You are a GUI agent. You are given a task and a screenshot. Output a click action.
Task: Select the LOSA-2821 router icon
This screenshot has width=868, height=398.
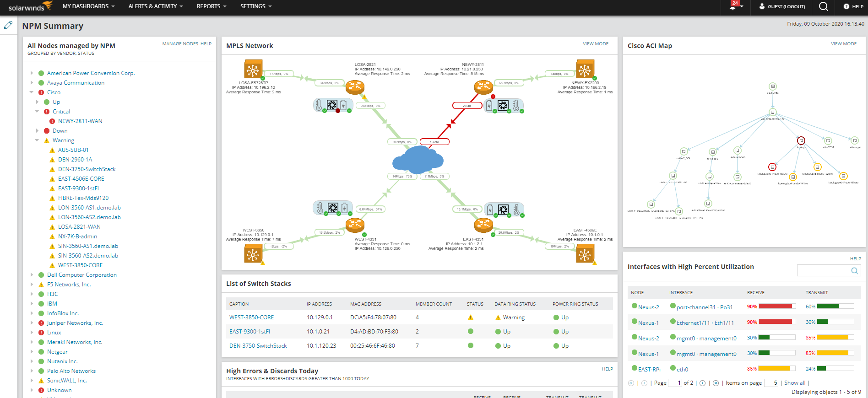tap(354, 86)
